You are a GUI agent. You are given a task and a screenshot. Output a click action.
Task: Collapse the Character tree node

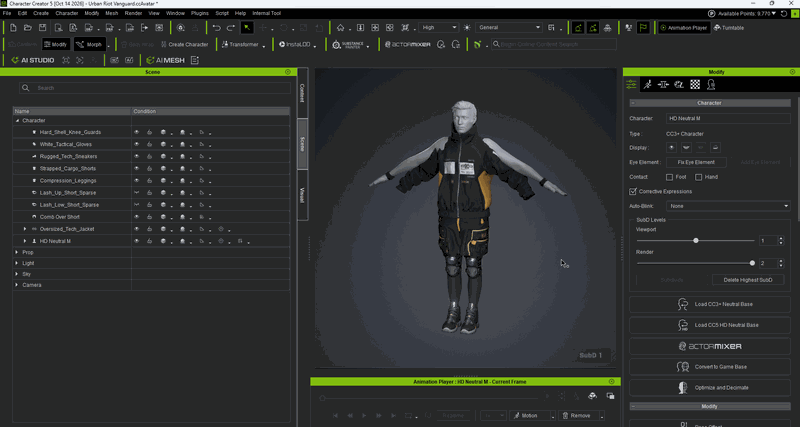click(17, 121)
